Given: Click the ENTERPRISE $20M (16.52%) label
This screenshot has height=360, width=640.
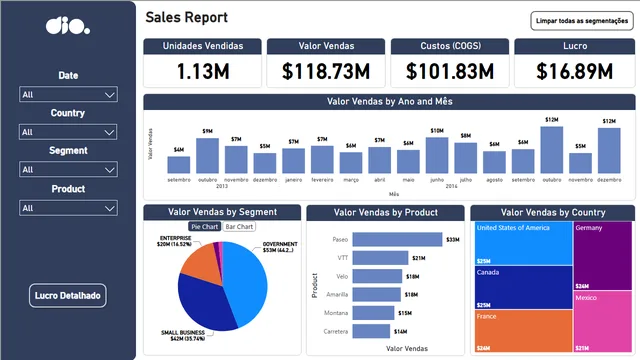Looking at the screenshot, I should (x=174, y=241).
